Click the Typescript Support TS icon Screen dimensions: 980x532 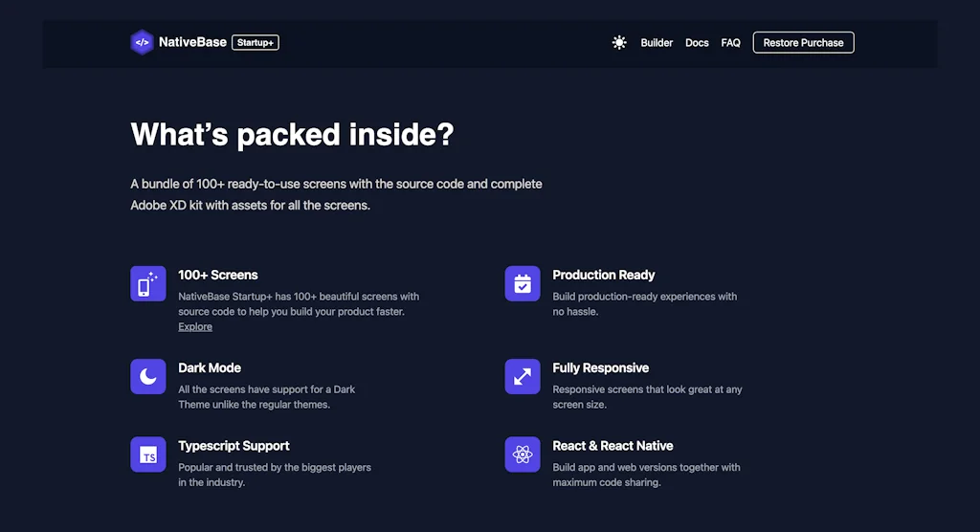[x=148, y=454]
